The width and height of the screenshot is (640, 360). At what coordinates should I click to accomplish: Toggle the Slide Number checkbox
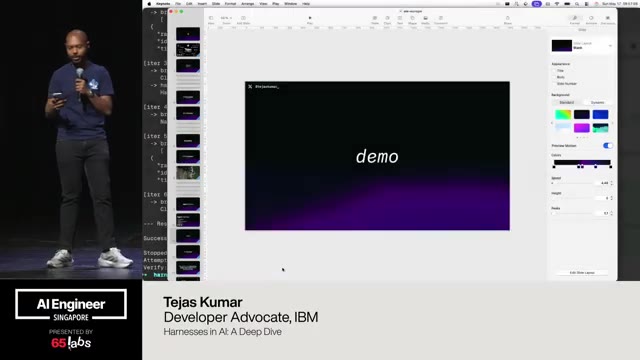pyautogui.click(x=554, y=84)
